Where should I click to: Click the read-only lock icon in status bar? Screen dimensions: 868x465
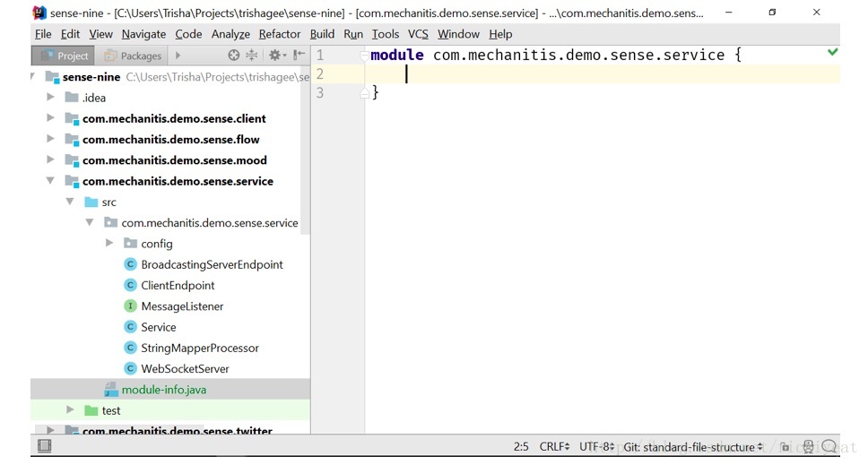tap(785, 447)
